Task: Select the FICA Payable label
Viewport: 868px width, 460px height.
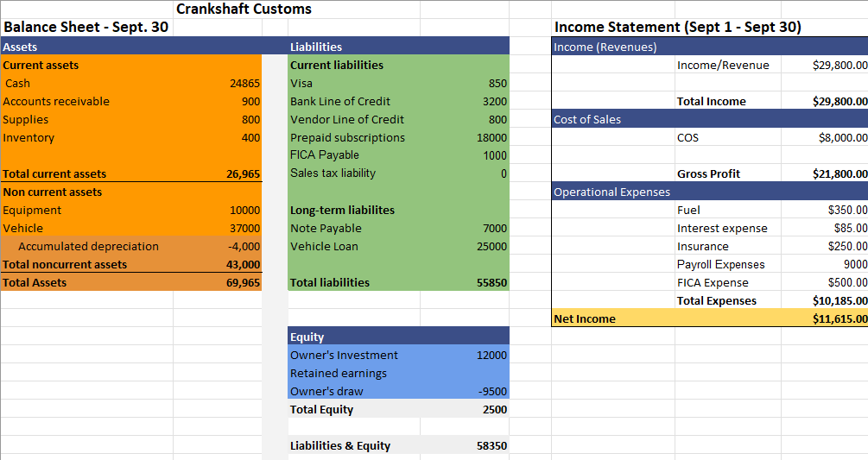Action: point(325,155)
